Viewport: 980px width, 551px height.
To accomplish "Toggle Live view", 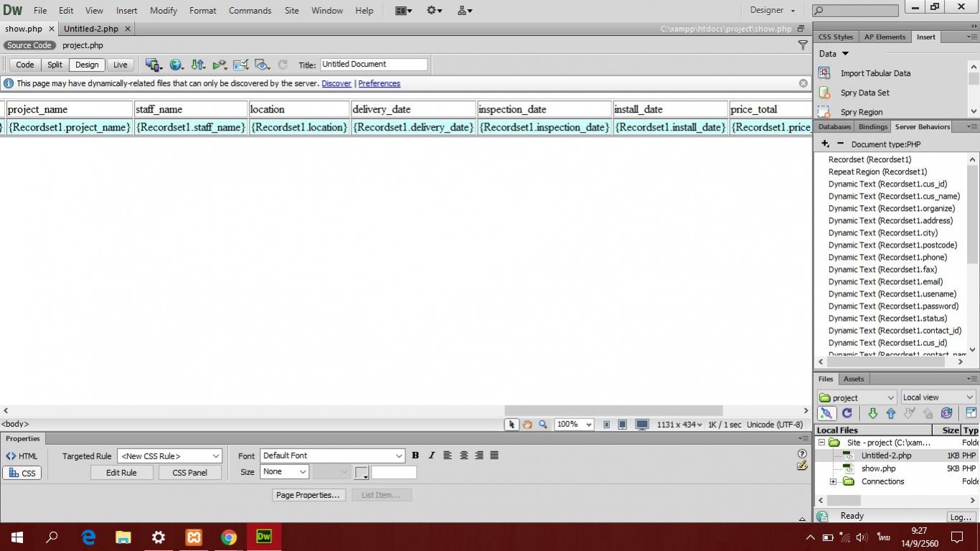I will click(x=120, y=65).
